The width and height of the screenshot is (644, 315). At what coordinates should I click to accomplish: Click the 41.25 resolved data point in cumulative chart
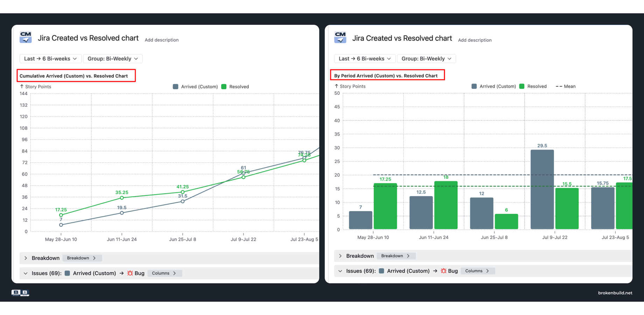(183, 192)
